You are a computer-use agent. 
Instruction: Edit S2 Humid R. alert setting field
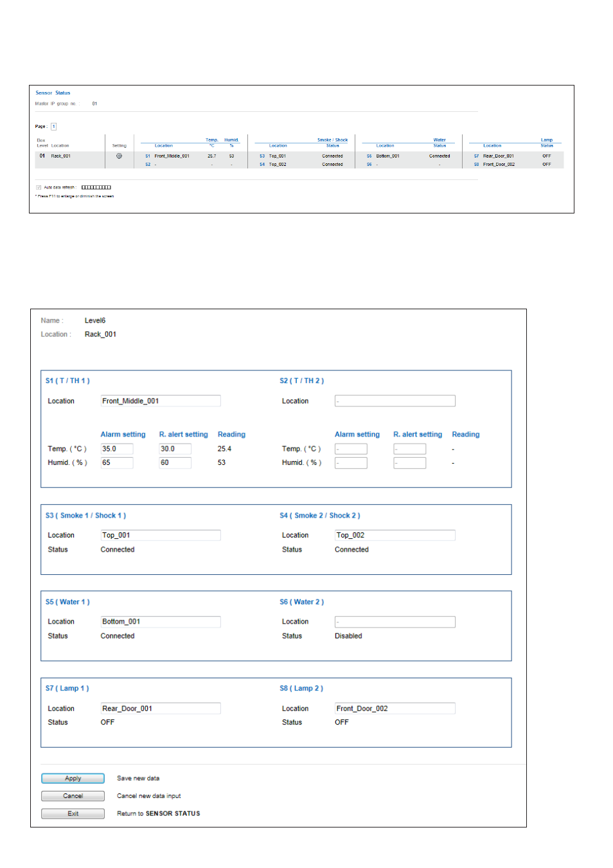(409, 462)
